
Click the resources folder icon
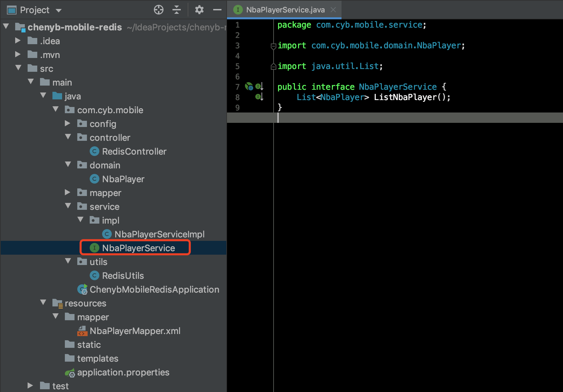point(57,303)
